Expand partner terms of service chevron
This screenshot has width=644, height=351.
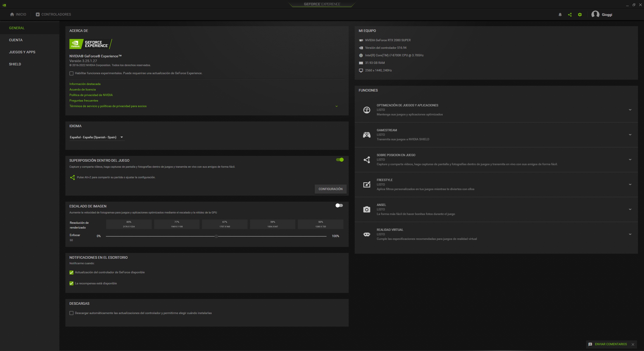[337, 106]
